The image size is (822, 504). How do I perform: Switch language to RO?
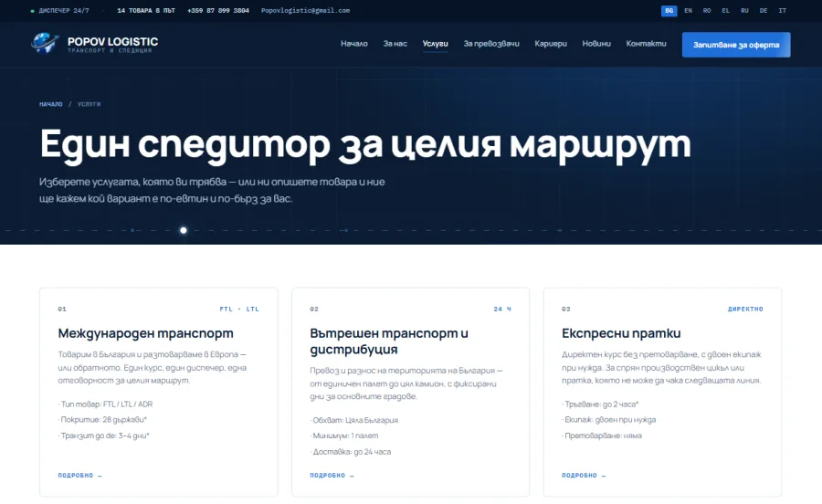pyautogui.click(x=707, y=10)
